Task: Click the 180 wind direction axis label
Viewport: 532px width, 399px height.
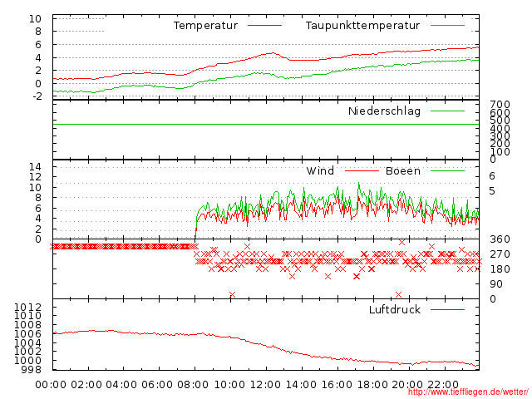Action: pos(500,269)
